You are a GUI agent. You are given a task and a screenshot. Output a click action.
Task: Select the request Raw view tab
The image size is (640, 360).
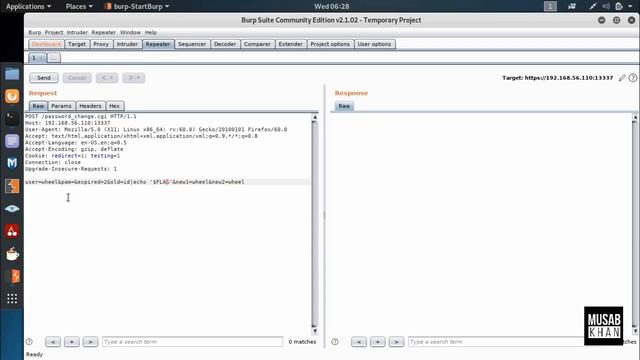(38, 106)
